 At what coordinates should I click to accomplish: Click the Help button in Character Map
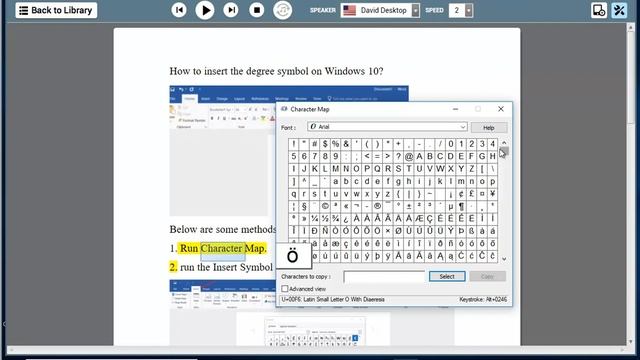[489, 128]
